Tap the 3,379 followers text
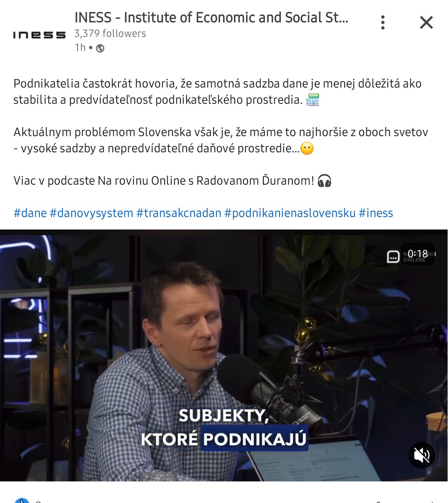This screenshot has width=448, height=503. [110, 34]
